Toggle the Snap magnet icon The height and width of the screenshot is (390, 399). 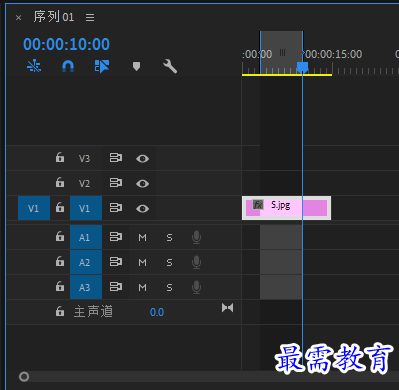tap(68, 66)
